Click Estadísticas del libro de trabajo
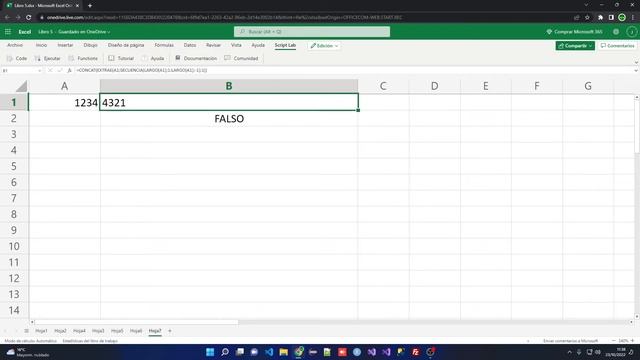Screen dimensions: 640x360 90,341
